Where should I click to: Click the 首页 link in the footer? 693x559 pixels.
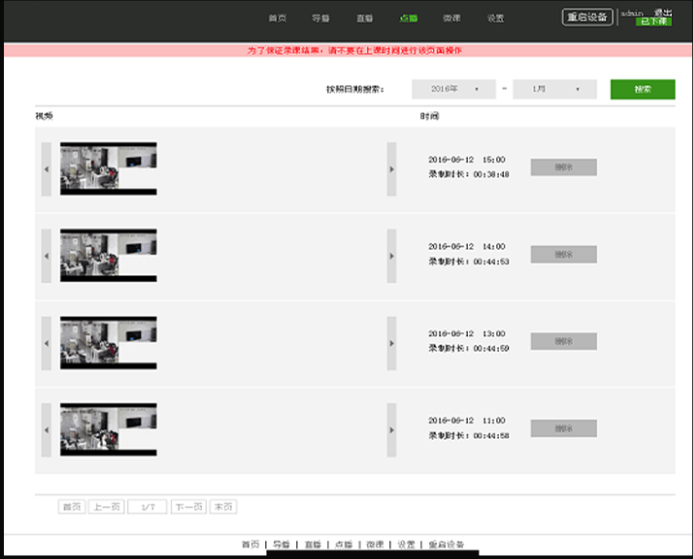pyautogui.click(x=251, y=544)
